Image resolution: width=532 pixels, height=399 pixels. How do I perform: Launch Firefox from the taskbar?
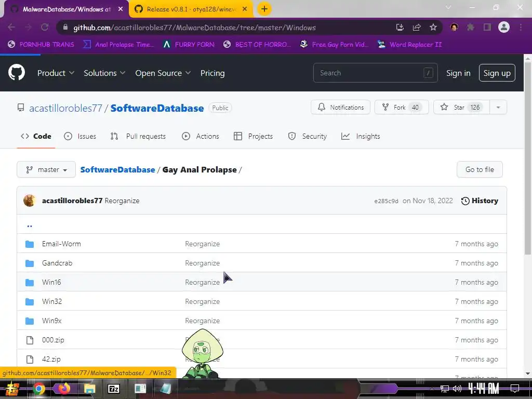point(64,389)
